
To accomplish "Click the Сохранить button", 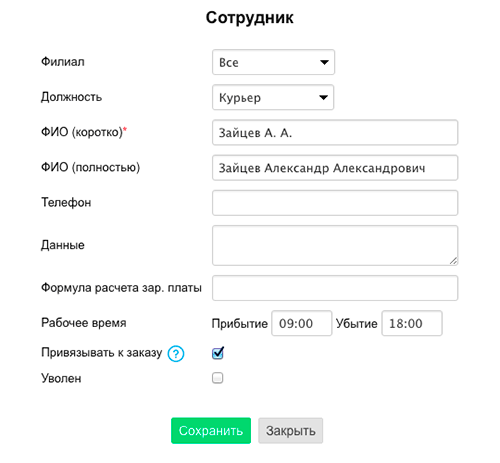I will click(x=211, y=431).
